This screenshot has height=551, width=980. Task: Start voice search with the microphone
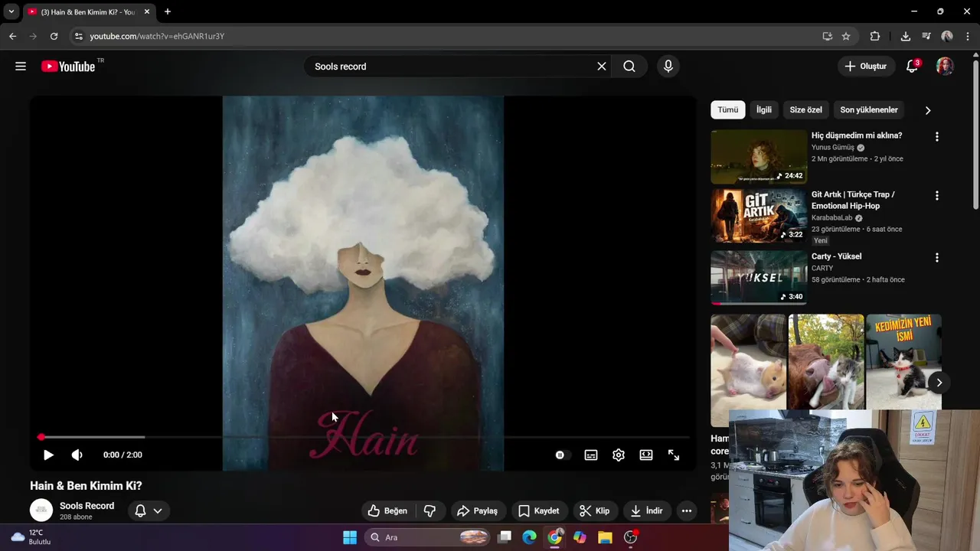(668, 67)
